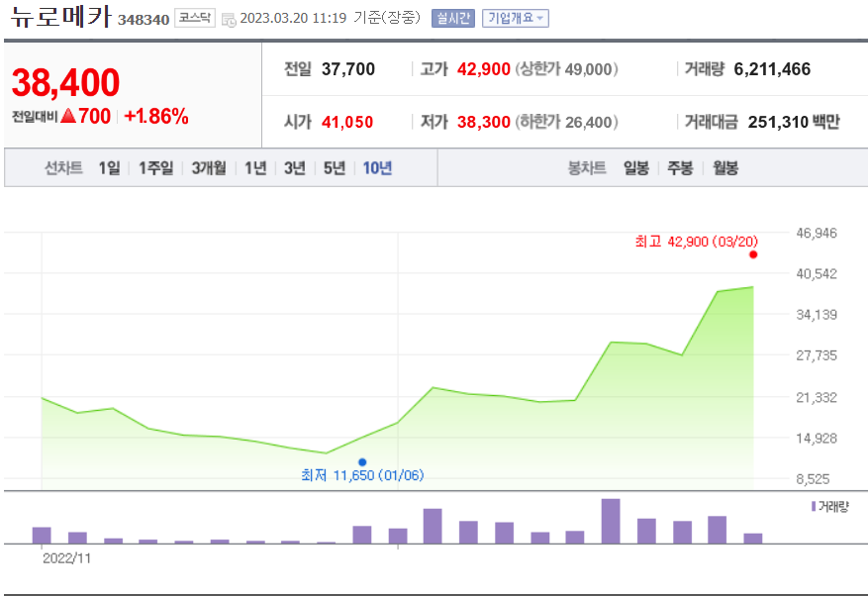Click the 27,735 y-axis label
Screen dimensions: 868x596
[817, 355]
